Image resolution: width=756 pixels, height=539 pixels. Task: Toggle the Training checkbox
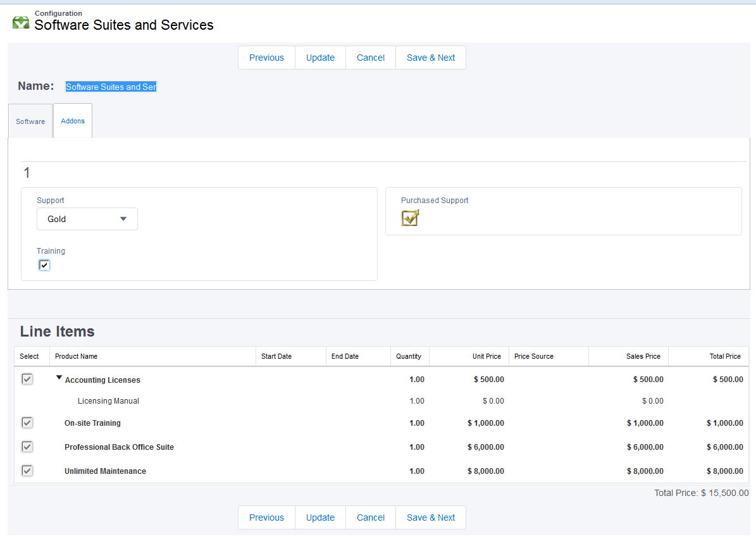[x=44, y=265]
